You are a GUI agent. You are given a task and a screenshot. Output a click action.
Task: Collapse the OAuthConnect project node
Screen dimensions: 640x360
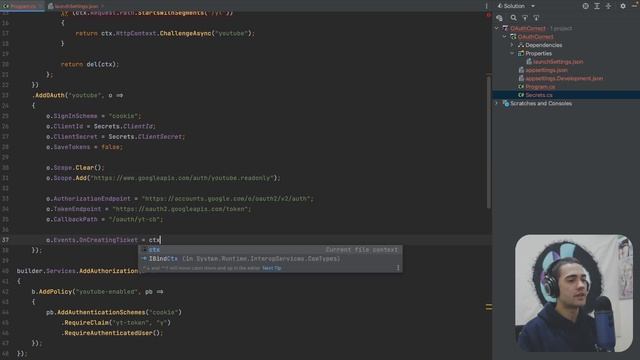504,37
